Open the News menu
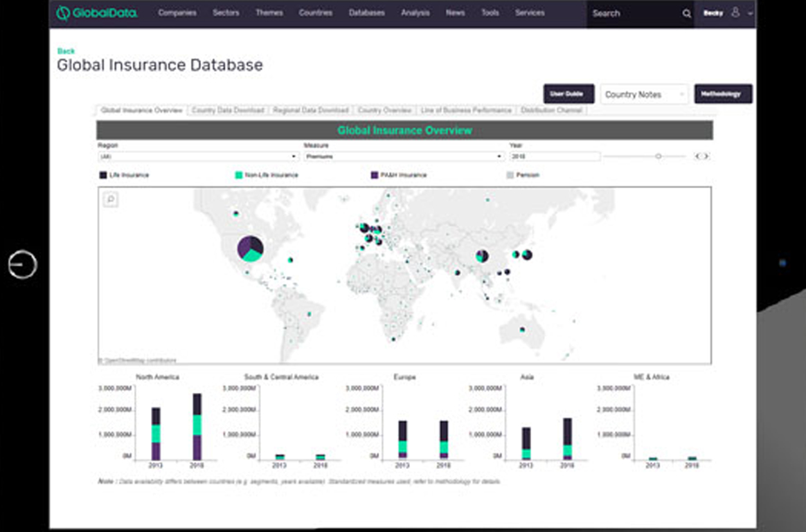Screen dimensions: 806x532 click(456, 13)
